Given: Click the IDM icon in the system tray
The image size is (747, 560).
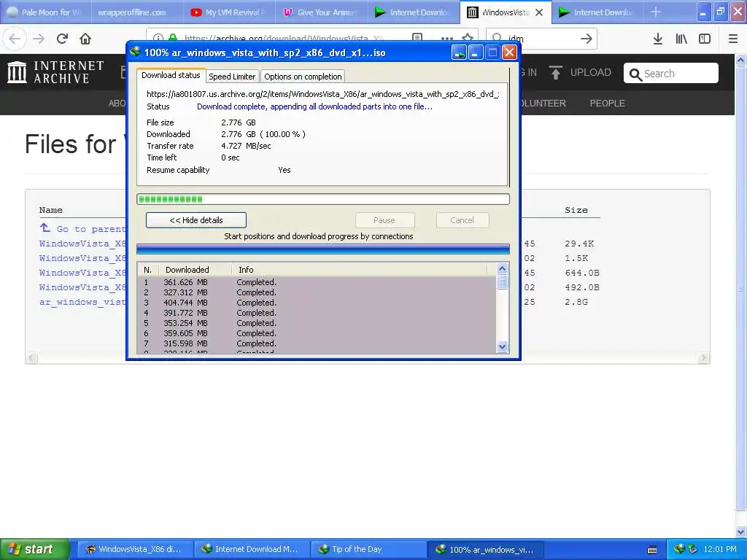Looking at the screenshot, I should 679,549.
